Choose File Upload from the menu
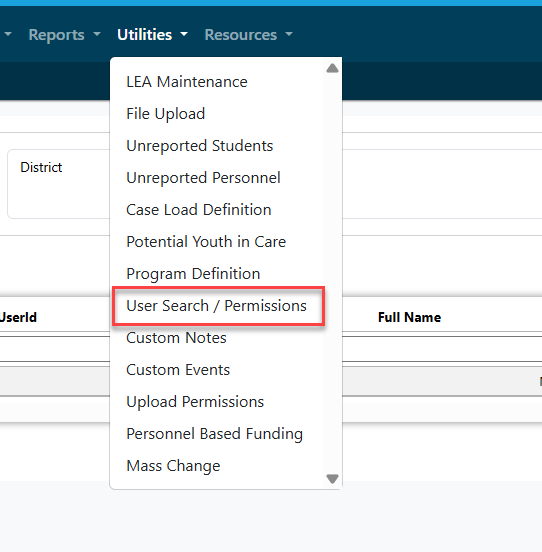 [165, 114]
